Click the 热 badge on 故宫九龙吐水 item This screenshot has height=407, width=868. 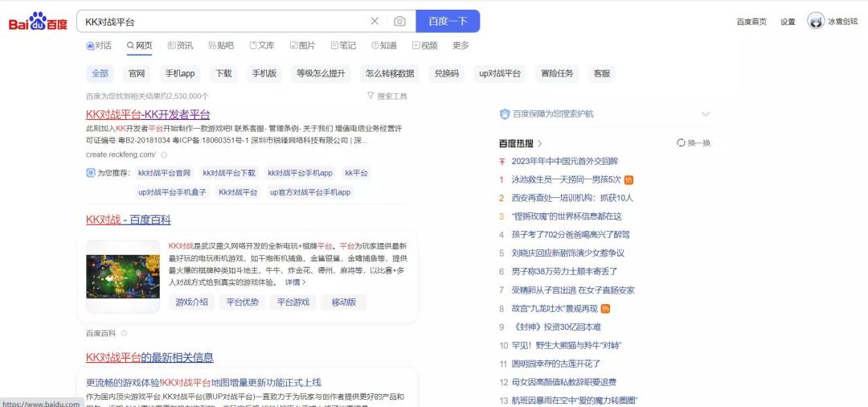coord(606,308)
